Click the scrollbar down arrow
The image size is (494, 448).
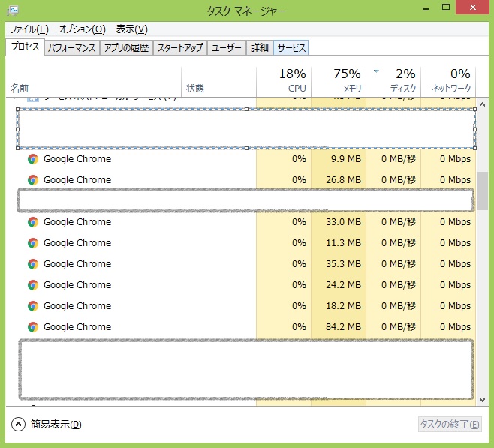coord(482,399)
